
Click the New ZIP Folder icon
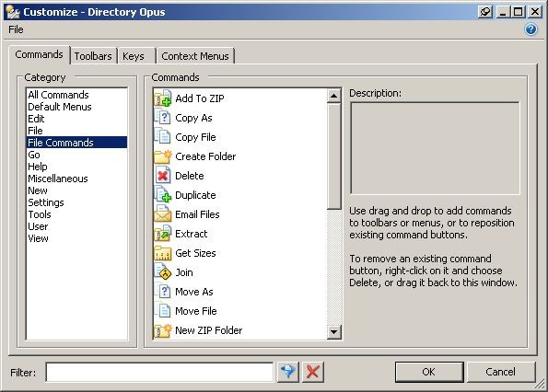pos(163,330)
